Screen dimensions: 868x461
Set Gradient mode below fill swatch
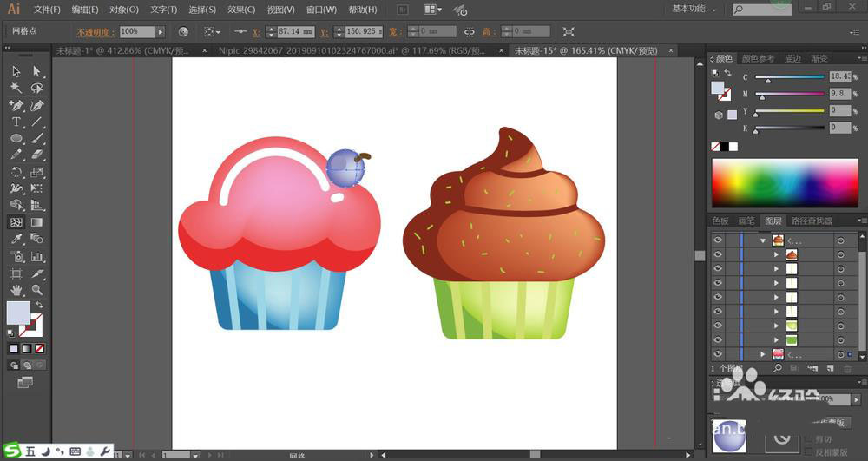tap(27, 349)
